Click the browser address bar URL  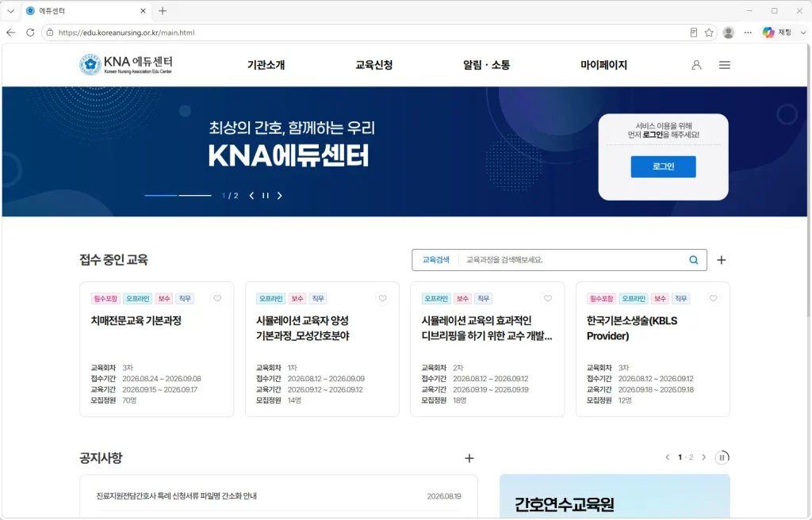coord(126,32)
